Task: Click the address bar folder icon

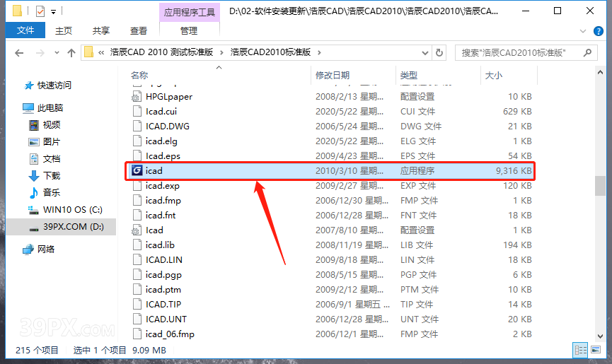Action: [89, 52]
